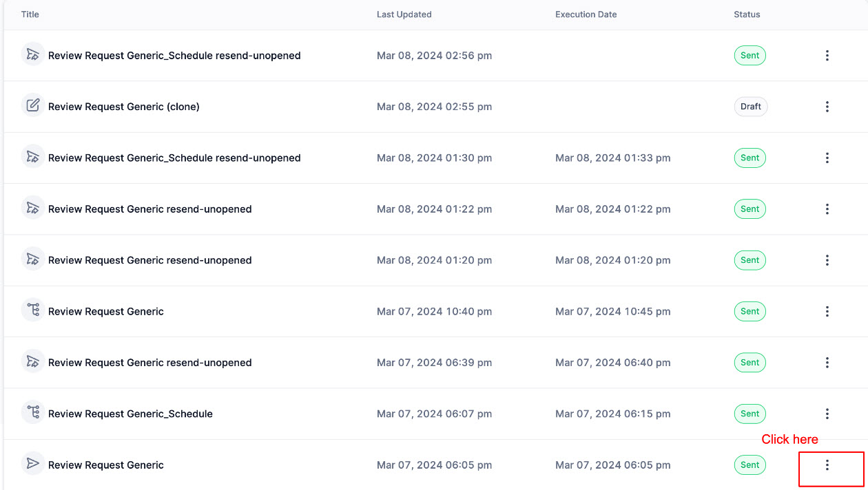Click the Draft status badge
This screenshot has width=868, height=490.
point(751,107)
